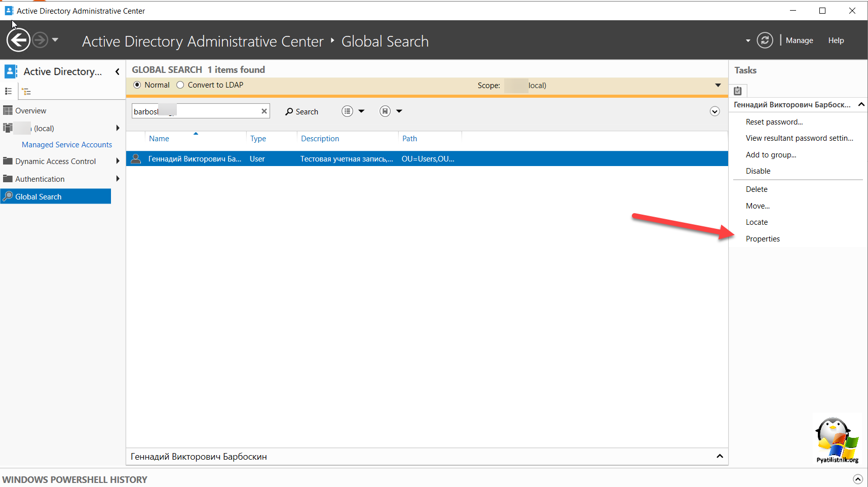Open the Manage menu
This screenshot has width=868, height=487.
pos(799,40)
